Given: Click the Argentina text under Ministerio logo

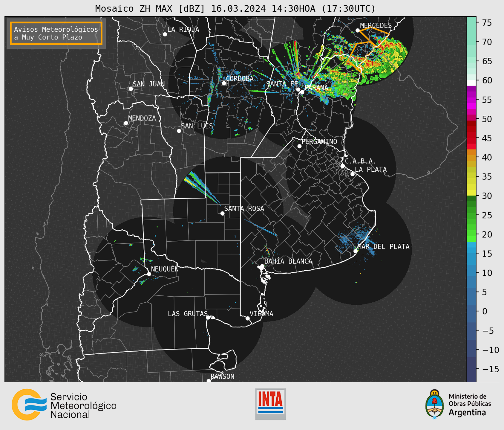Looking at the screenshot, I should click(467, 413).
